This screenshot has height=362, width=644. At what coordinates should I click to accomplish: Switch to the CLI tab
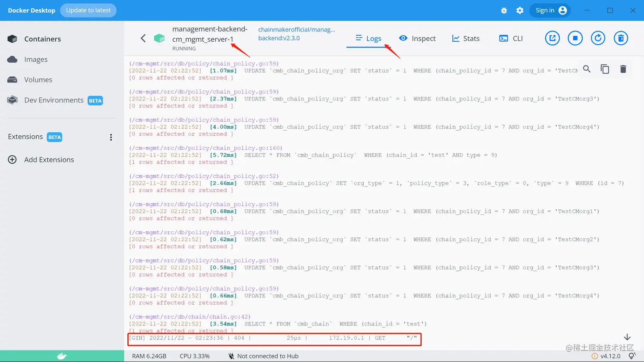[x=511, y=38]
